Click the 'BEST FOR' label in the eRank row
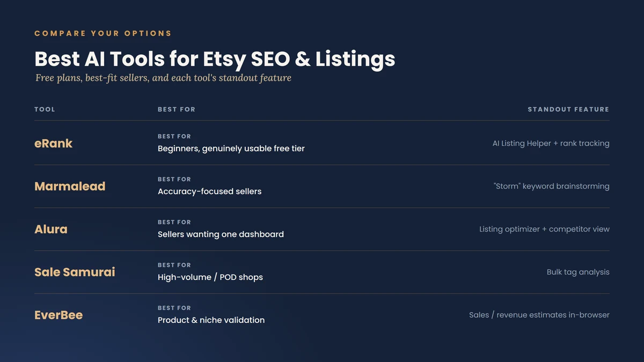Viewport: 644px width, 362px height. point(174,137)
